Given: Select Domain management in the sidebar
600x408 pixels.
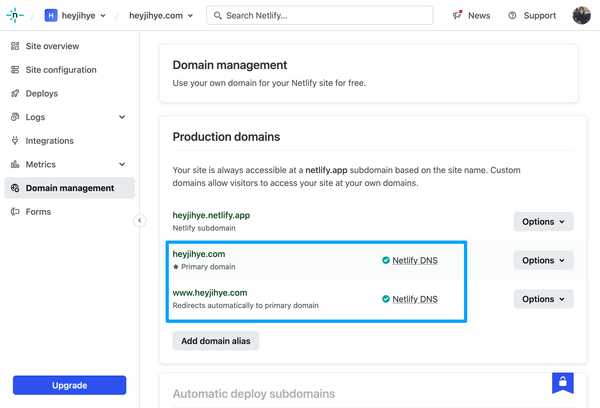Looking at the screenshot, I should [69, 188].
